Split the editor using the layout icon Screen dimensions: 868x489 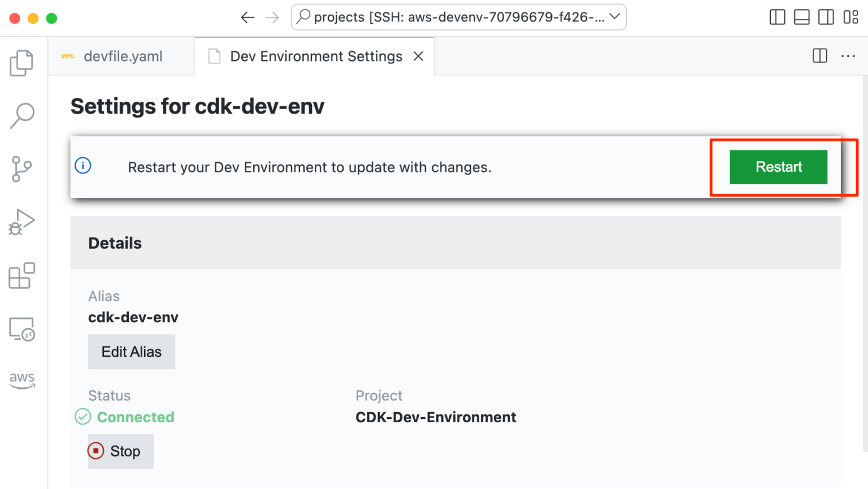819,55
